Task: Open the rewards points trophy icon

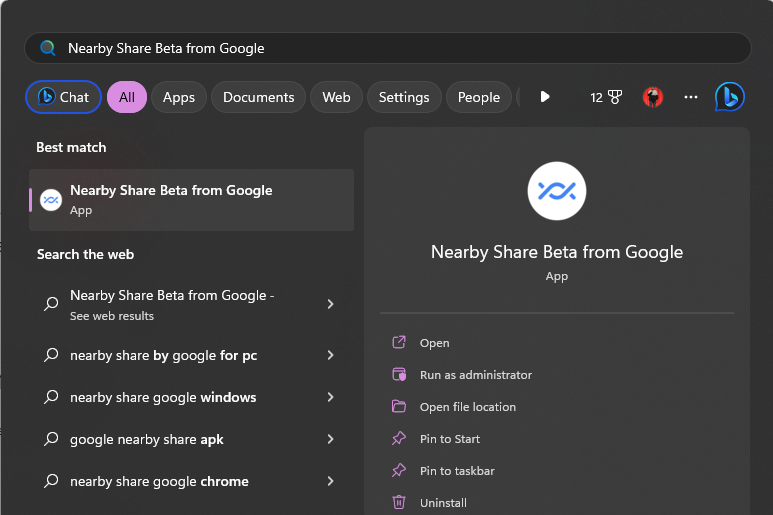Action: point(606,97)
